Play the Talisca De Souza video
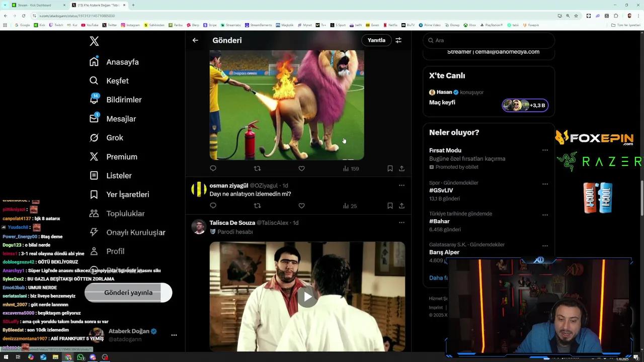Screen dimensions: 644x362 pos(307,297)
